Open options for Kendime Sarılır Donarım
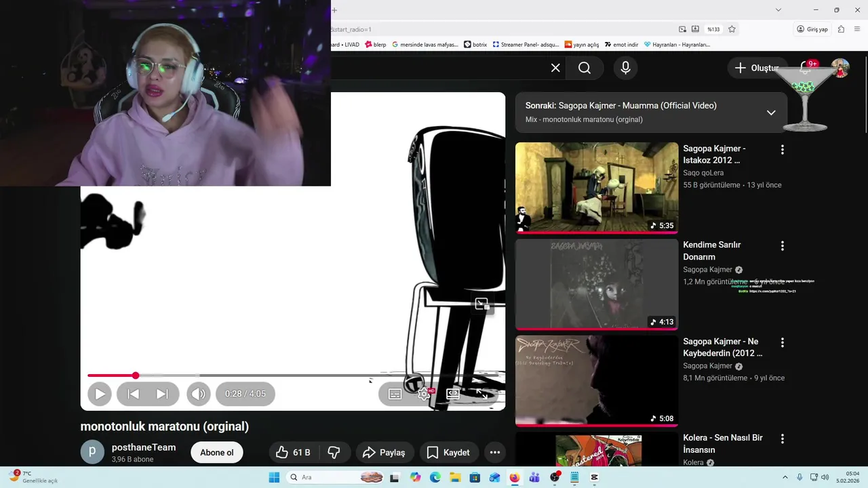 [783, 246]
